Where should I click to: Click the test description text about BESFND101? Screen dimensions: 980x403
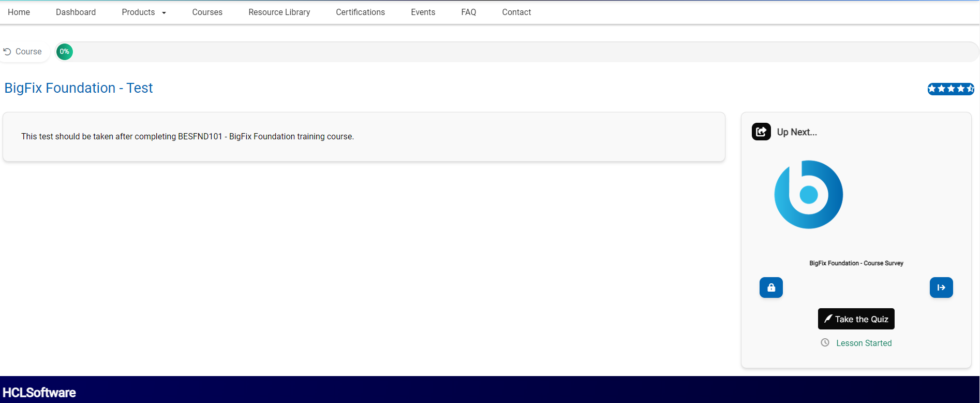tap(187, 137)
